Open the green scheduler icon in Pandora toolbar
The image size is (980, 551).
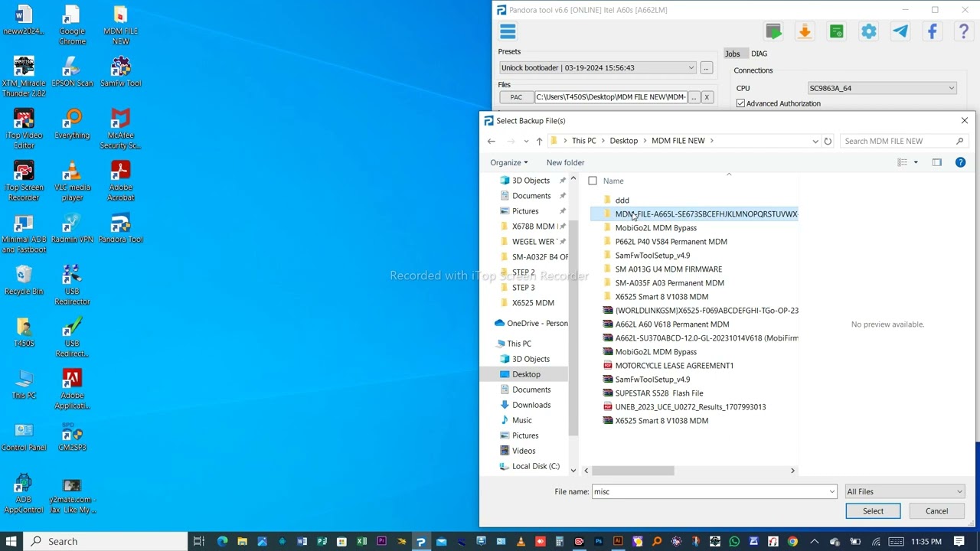[x=836, y=31]
